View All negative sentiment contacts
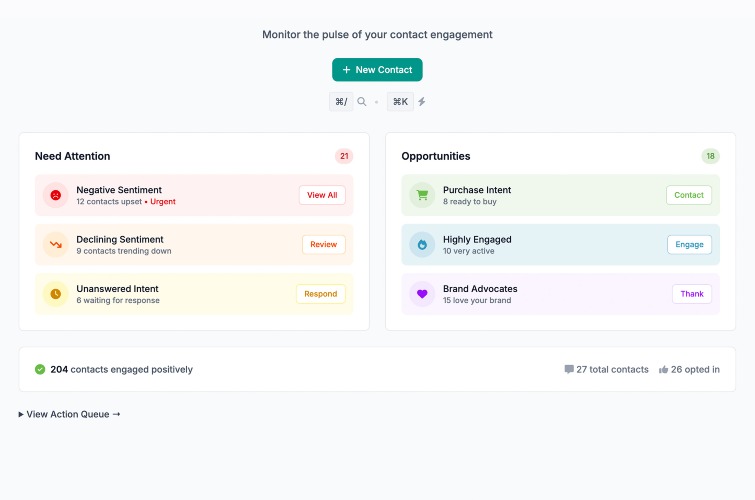The height and width of the screenshot is (500, 755). [322, 195]
